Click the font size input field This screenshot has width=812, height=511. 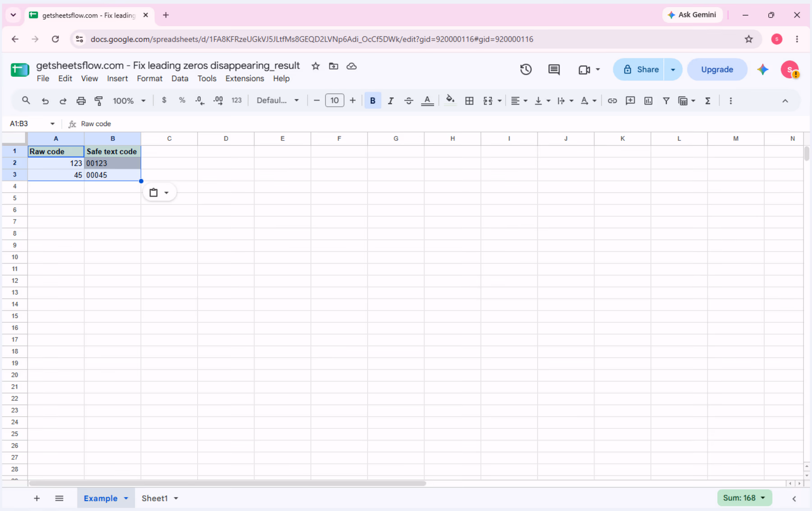click(x=334, y=100)
